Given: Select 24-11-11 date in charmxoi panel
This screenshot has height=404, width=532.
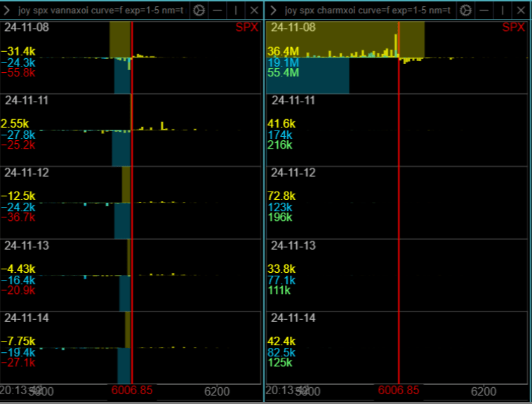Looking at the screenshot, I should [293, 100].
